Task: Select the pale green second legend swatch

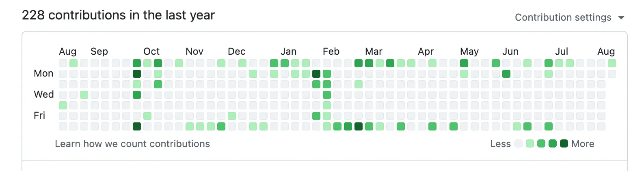Action: click(530, 143)
